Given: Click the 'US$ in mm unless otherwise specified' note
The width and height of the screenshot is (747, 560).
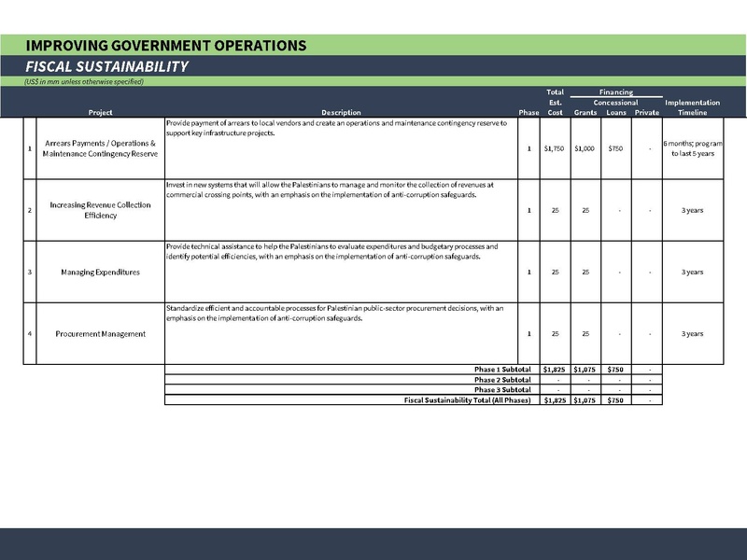Looking at the screenshot, I should (x=84, y=82).
